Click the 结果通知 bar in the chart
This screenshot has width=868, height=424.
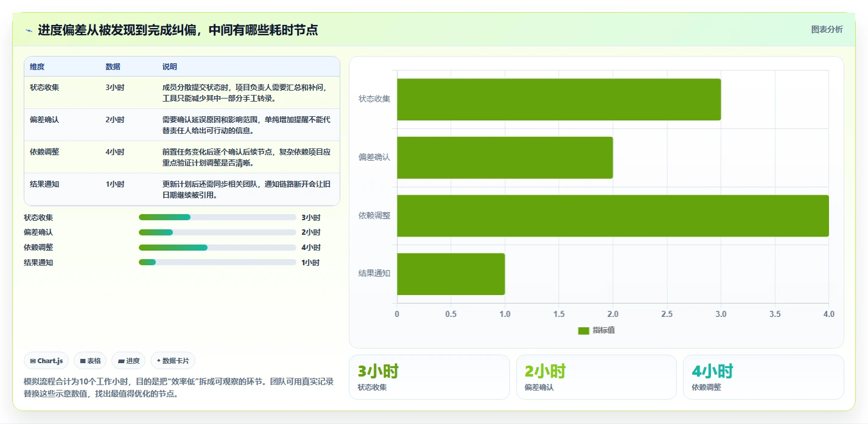[451, 274]
